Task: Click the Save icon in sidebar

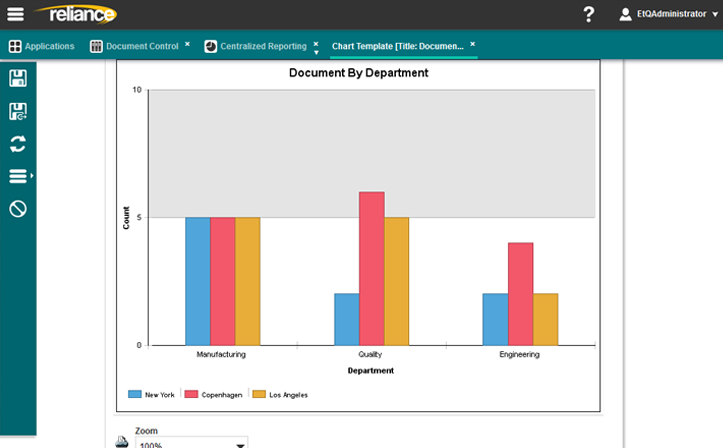Action: tap(17, 78)
